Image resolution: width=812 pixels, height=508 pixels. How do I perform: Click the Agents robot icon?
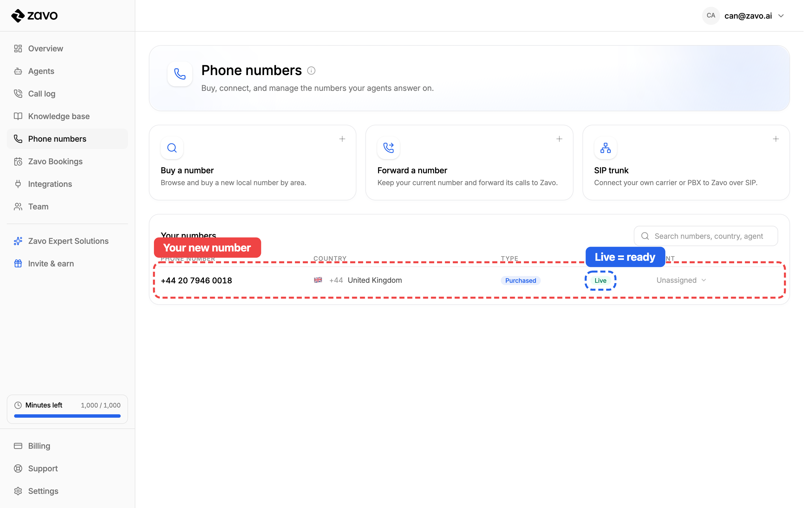(18, 71)
